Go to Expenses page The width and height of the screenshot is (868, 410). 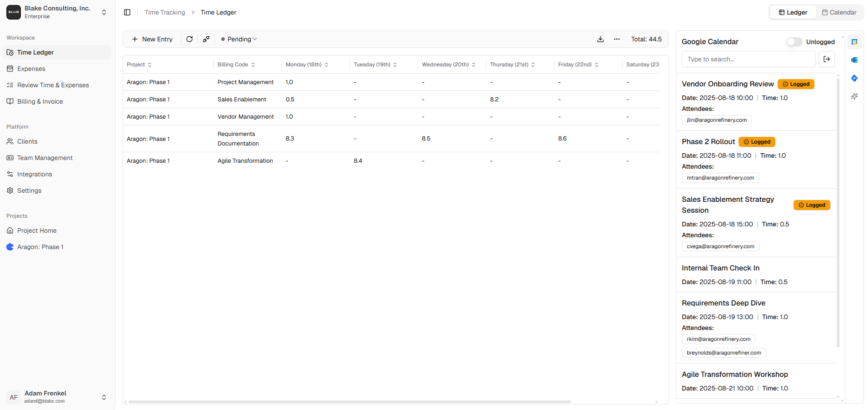57,69
